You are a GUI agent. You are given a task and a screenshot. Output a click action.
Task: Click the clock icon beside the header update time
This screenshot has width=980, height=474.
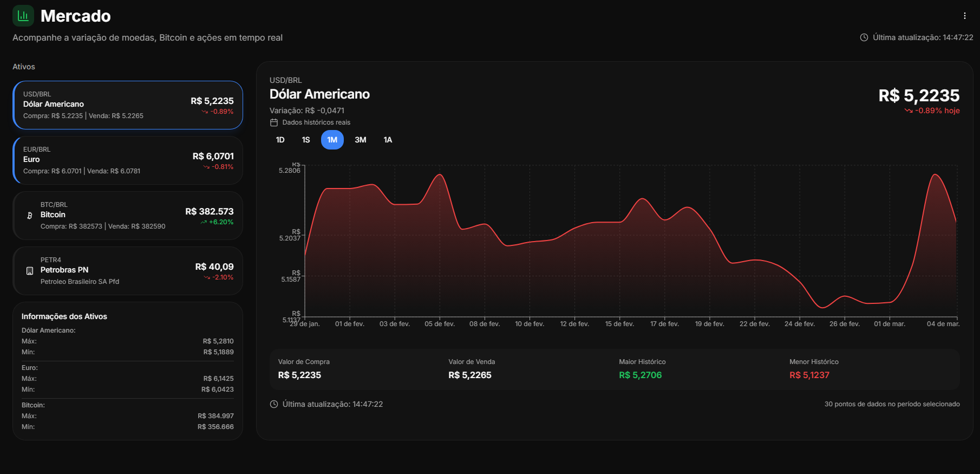point(864,37)
